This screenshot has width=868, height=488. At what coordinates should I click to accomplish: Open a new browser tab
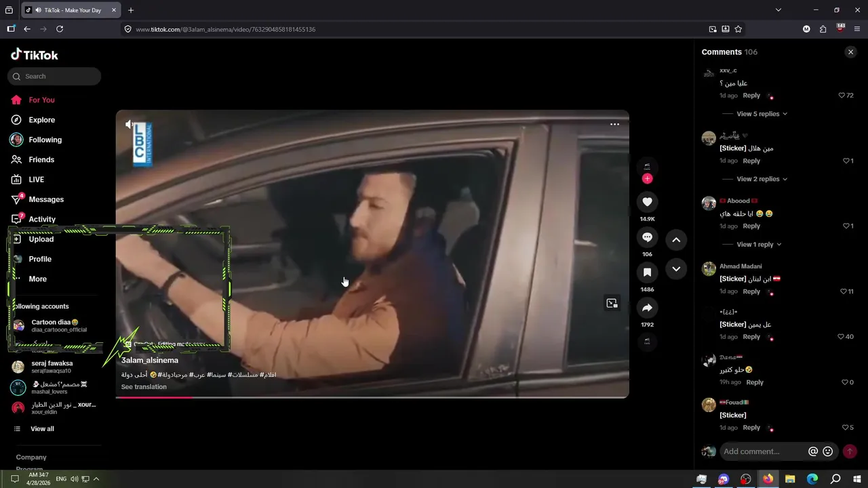tap(131, 10)
